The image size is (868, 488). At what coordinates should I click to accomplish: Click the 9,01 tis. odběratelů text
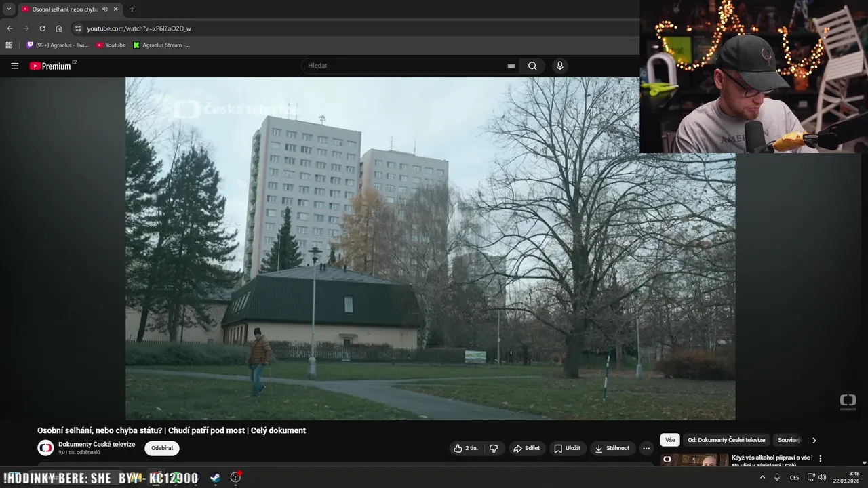(x=79, y=452)
